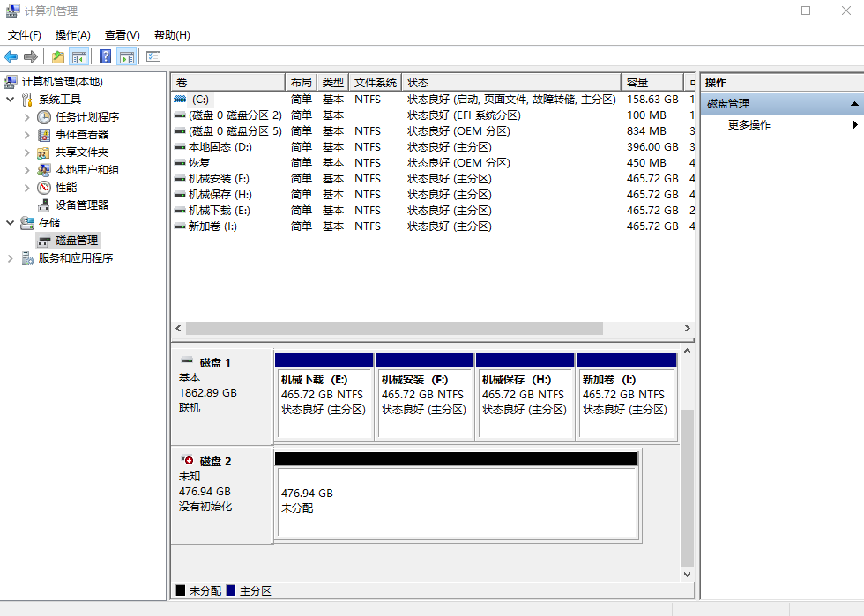Viewport: 864px width, 616px height.
Task: Open the 操作(A) menu
Action: pos(72,35)
